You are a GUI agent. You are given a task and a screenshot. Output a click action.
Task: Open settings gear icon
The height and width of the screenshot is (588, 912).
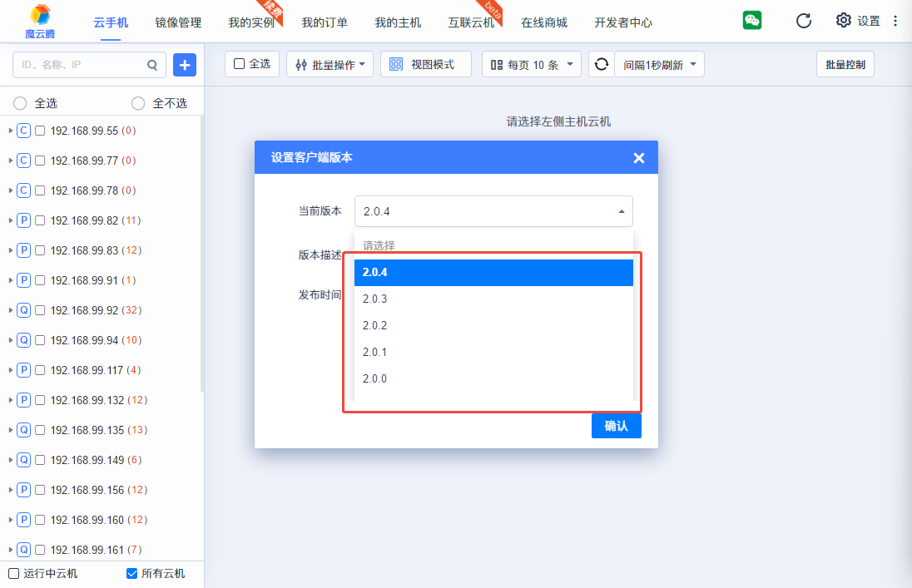844,21
